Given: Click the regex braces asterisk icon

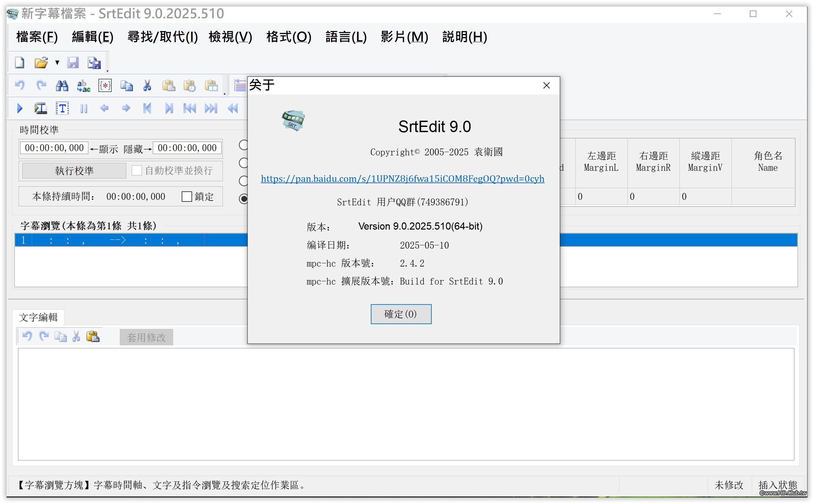Looking at the screenshot, I should tap(105, 86).
